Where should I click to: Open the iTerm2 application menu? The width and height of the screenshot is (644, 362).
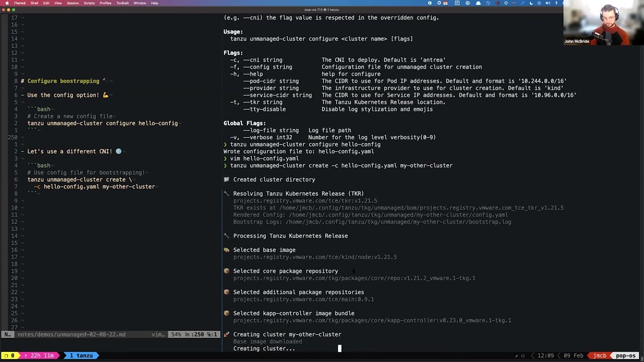tap(20, 3)
